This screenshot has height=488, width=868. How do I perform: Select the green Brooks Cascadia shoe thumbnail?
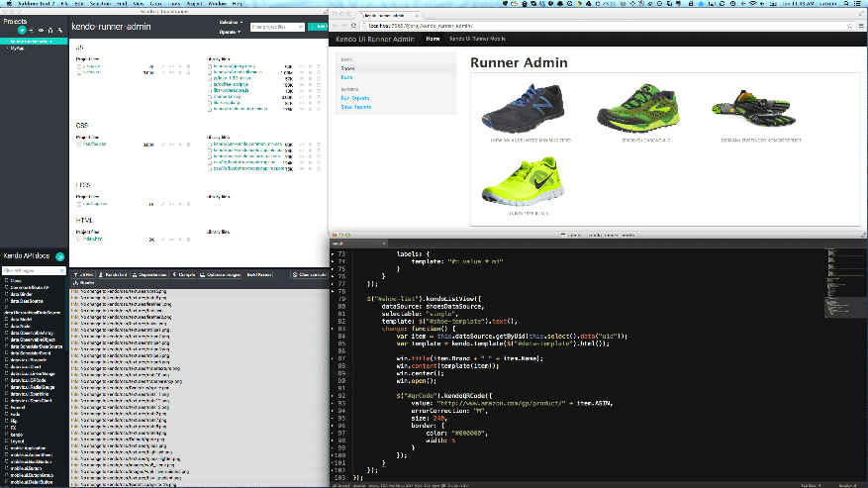(x=637, y=108)
